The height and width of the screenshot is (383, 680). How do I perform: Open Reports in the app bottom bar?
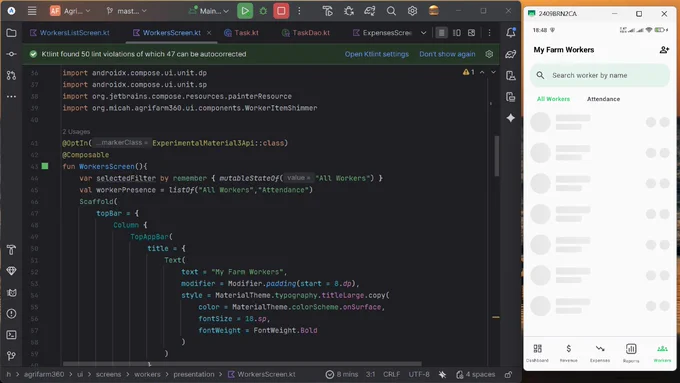pyautogui.click(x=631, y=353)
